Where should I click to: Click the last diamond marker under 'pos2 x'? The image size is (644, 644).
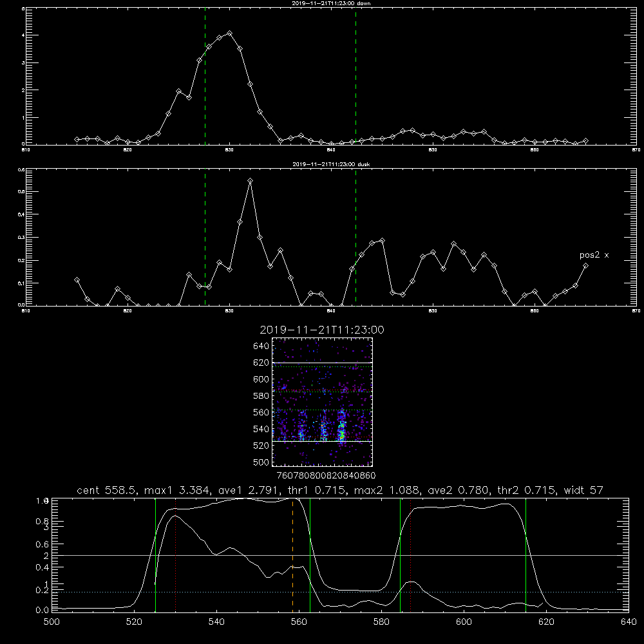(585, 266)
